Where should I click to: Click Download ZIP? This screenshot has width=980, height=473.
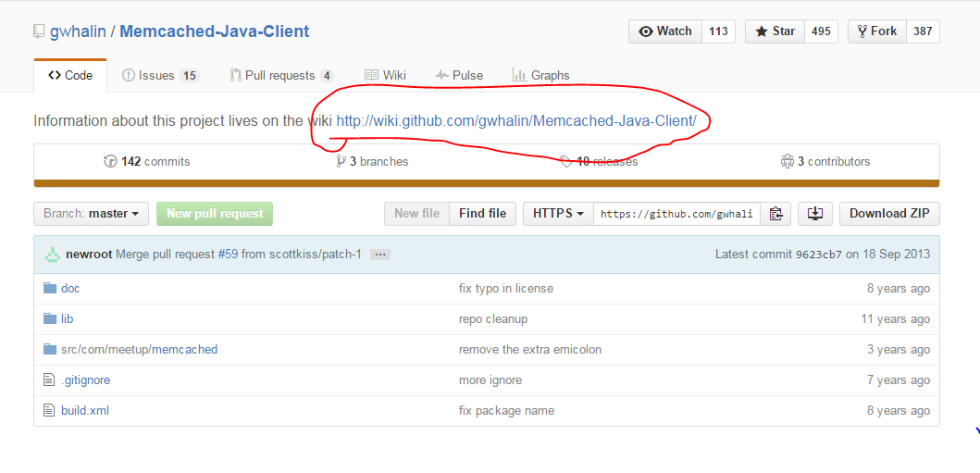(x=889, y=214)
